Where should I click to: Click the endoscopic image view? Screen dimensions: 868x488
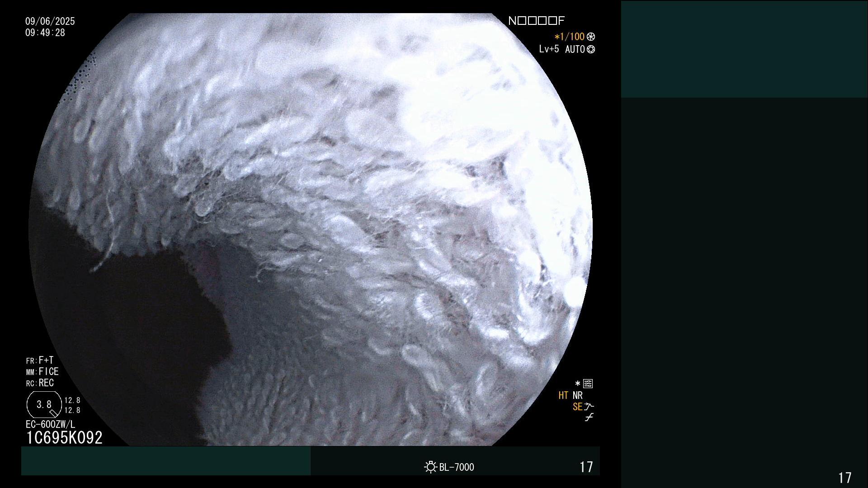click(x=311, y=230)
